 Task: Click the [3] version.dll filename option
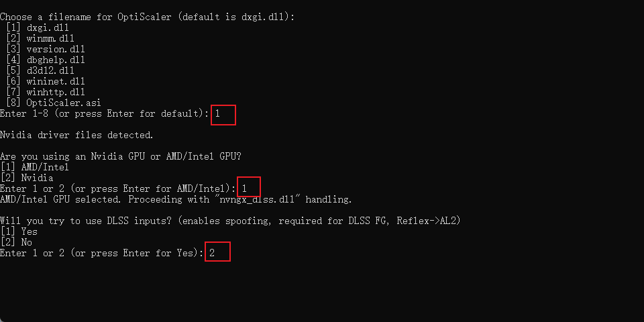[x=46, y=49]
